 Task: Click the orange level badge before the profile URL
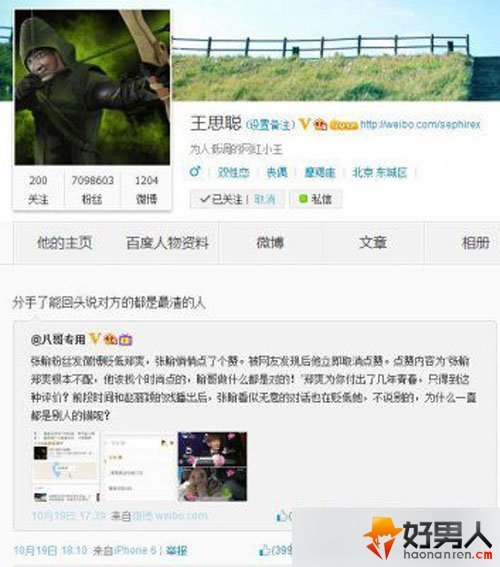tap(343, 125)
